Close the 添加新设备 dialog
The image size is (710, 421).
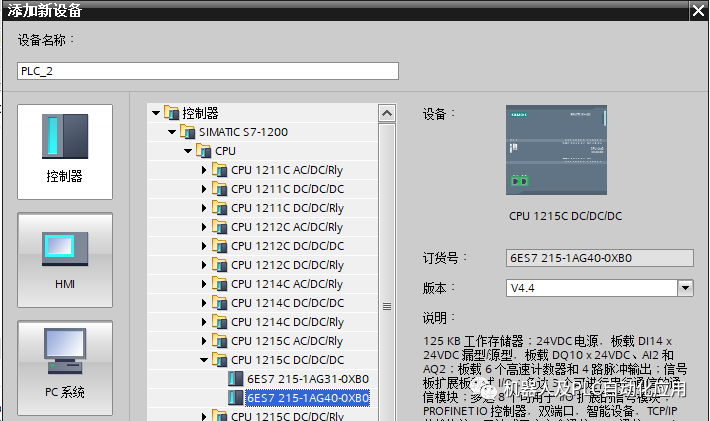(698, 10)
